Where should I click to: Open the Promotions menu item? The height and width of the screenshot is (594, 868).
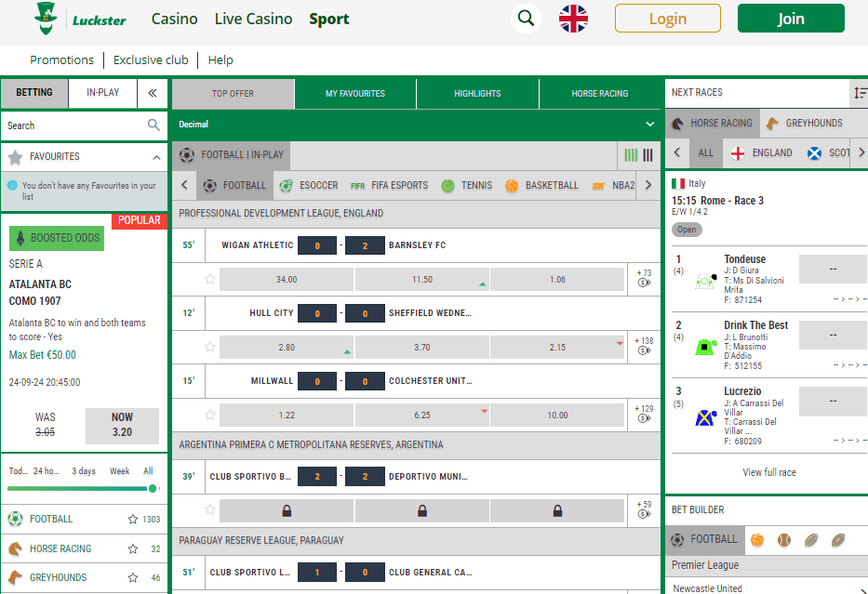coord(61,59)
